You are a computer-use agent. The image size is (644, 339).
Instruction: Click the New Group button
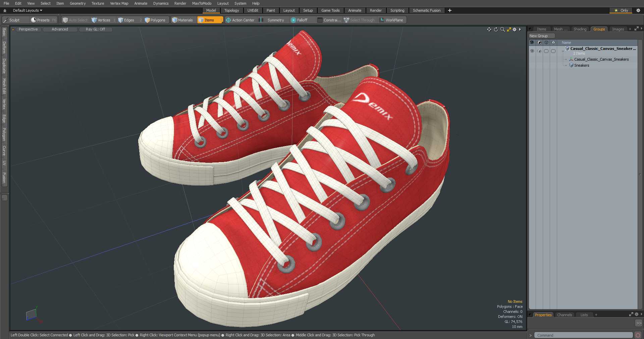click(541, 36)
